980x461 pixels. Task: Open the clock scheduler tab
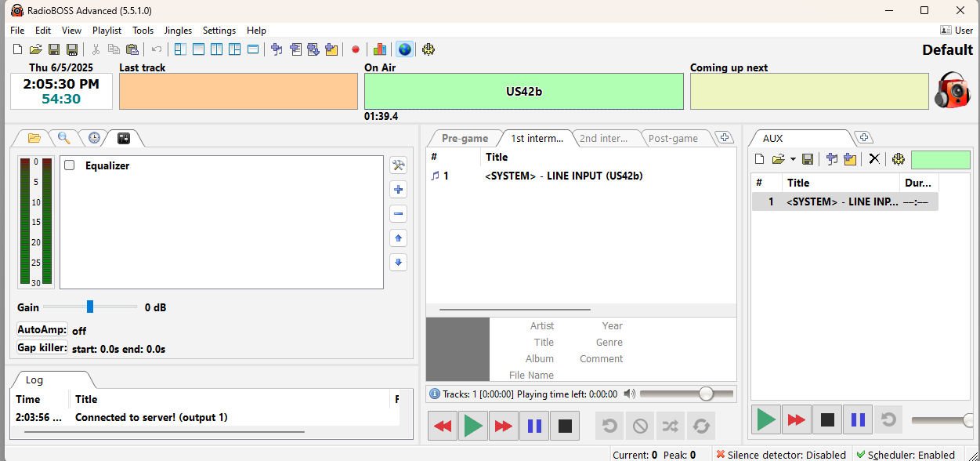(x=94, y=138)
